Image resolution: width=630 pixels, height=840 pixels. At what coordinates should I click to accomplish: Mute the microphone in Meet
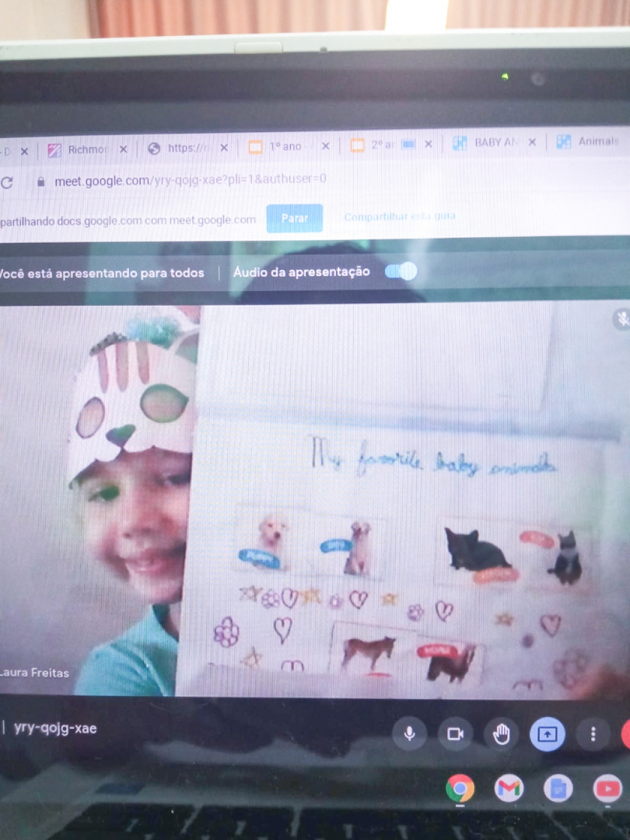(409, 733)
